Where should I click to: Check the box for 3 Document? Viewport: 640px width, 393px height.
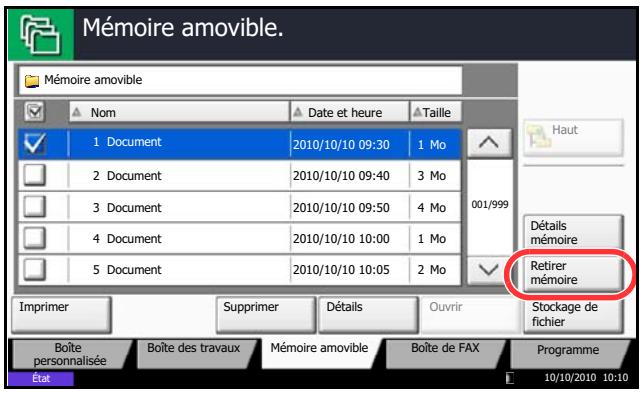34,206
